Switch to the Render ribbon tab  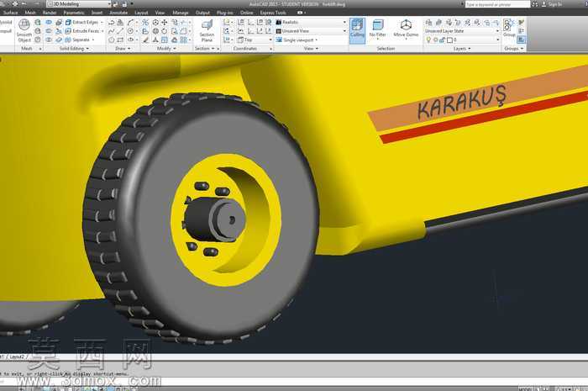[x=50, y=13]
